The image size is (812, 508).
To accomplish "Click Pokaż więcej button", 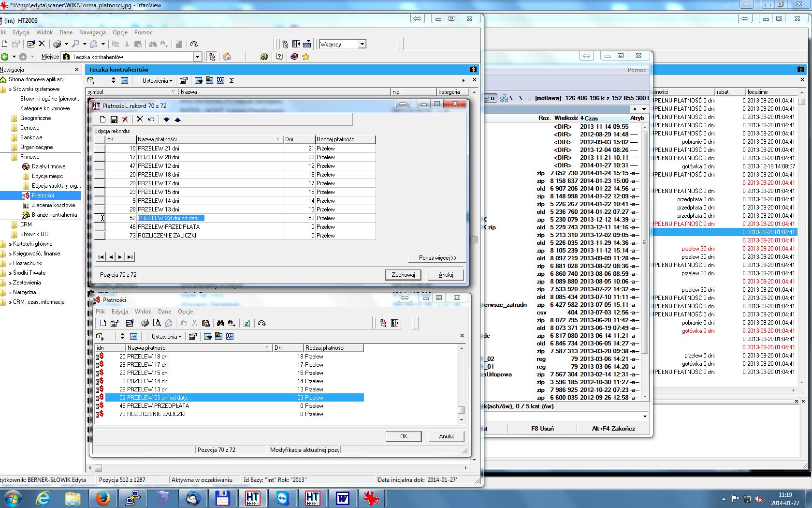I will click(x=437, y=258).
